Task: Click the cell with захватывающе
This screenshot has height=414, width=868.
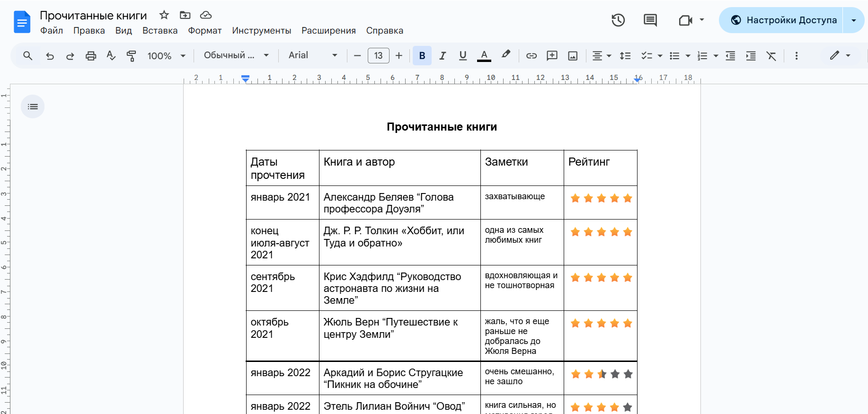Action: (x=522, y=203)
